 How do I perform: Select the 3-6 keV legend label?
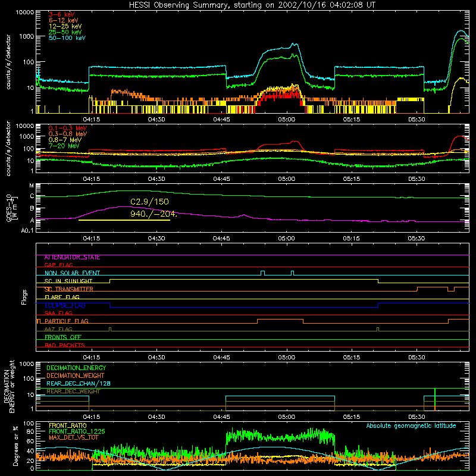click(x=61, y=14)
